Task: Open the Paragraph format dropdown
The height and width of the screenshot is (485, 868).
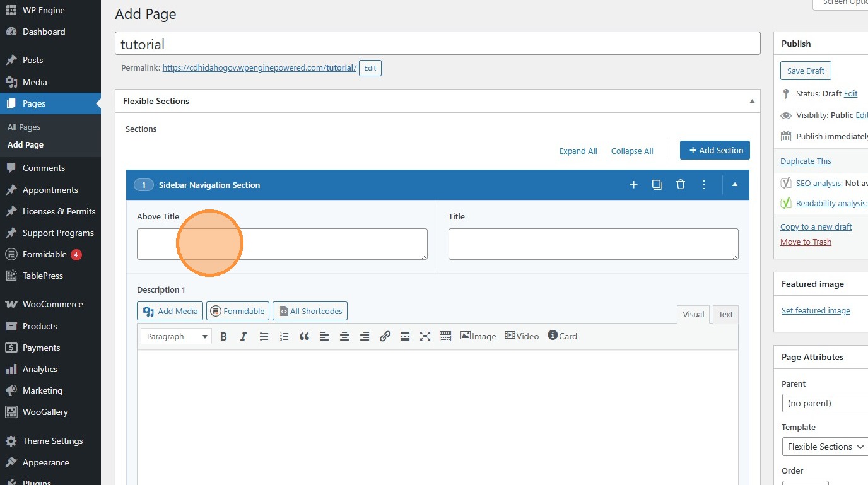Action: coord(176,336)
